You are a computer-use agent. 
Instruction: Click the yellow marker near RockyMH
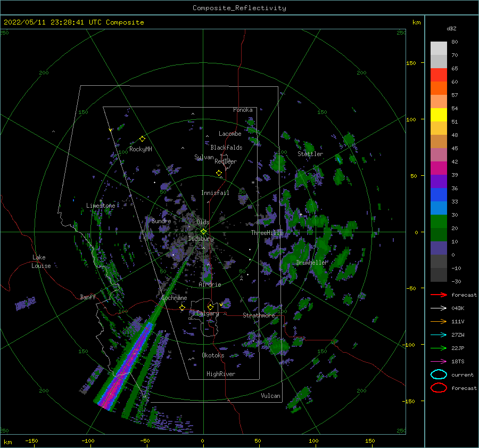[142, 139]
